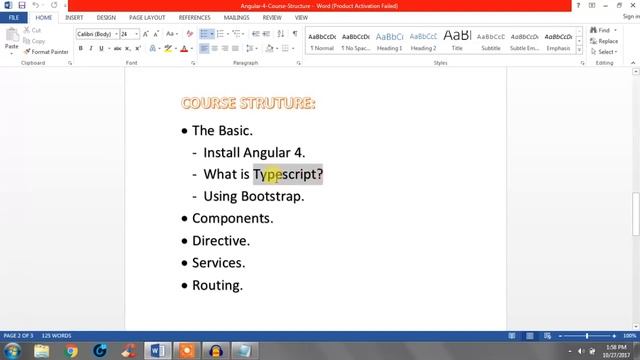Click the highlighted word Typescript
Image resolution: width=640 pixels, height=360 pixels.
288,174
